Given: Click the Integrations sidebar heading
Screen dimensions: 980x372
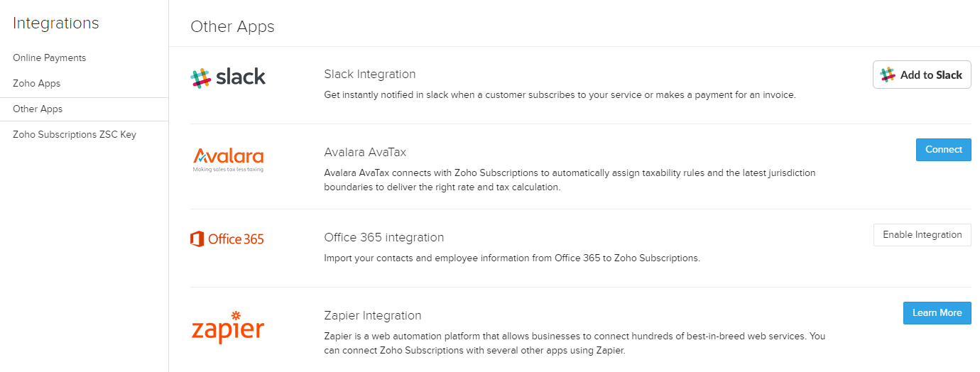Looking at the screenshot, I should pos(55,23).
